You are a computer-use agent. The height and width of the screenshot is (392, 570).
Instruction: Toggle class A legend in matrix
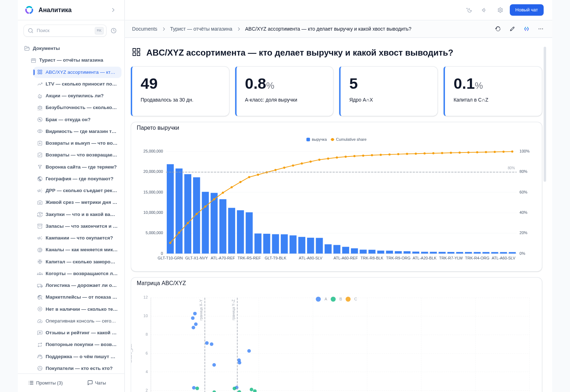click(x=321, y=299)
